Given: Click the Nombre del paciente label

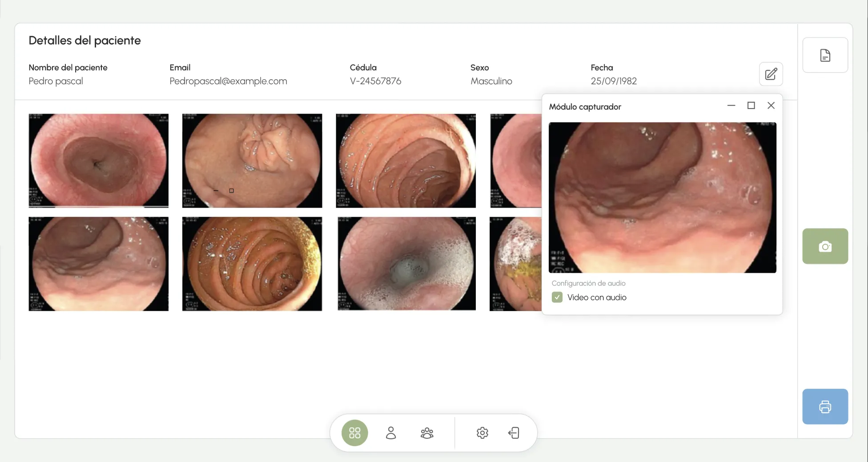Looking at the screenshot, I should 68,68.
